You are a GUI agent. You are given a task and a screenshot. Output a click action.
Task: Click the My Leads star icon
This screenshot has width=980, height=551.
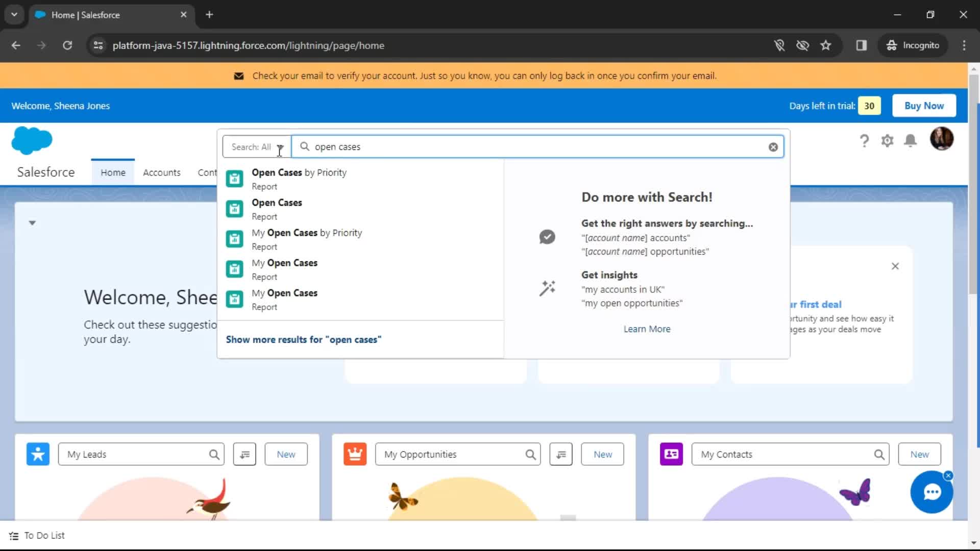[x=38, y=454]
